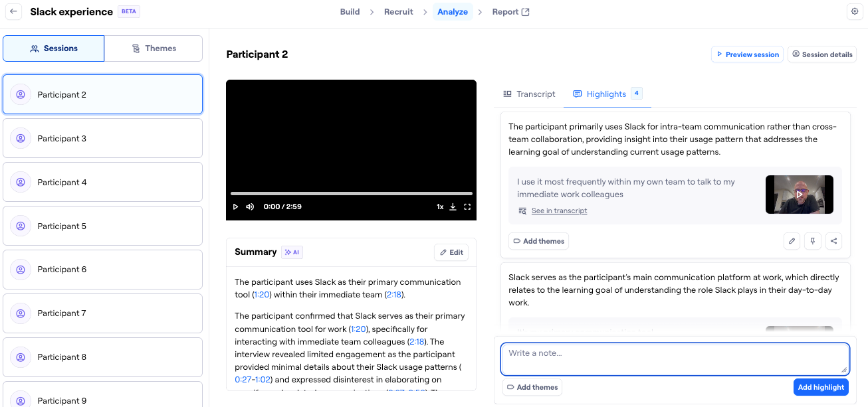The image size is (868, 407).
Task: Edit the AI summary
Action: click(x=451, y=252)
